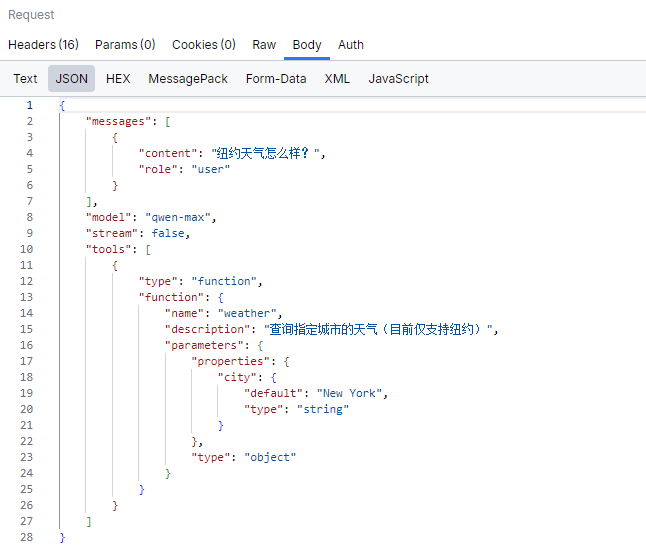Screen dimensions: 646x553
Task: Select the JSON body format
Action: point(72,78)
